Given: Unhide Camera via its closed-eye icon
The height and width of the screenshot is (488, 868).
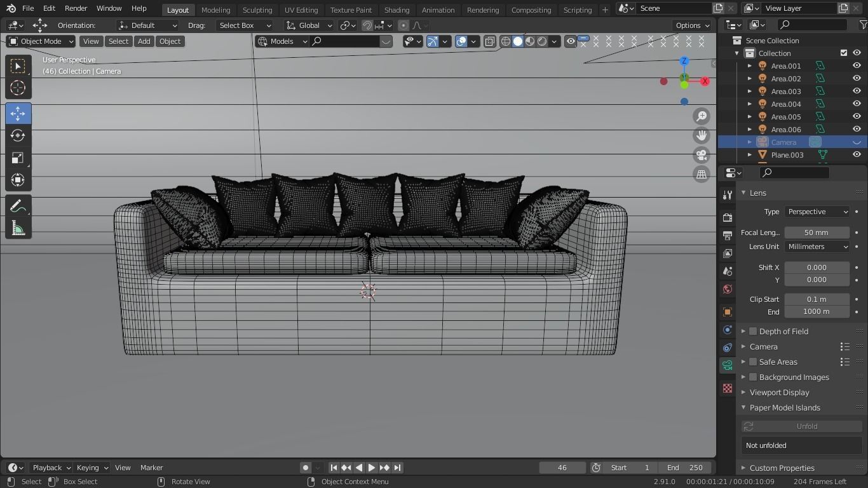Looking at the screenshot, I should coord(857,142).
